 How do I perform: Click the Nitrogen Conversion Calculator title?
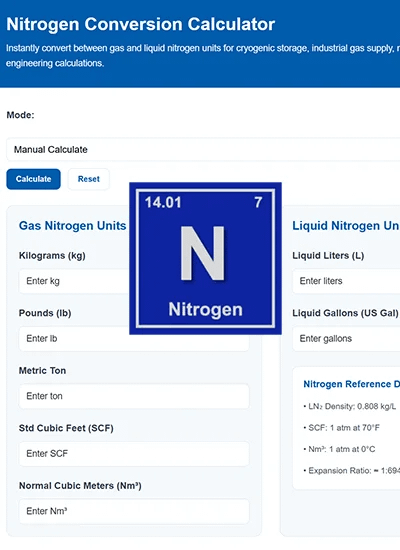[140, 24]
